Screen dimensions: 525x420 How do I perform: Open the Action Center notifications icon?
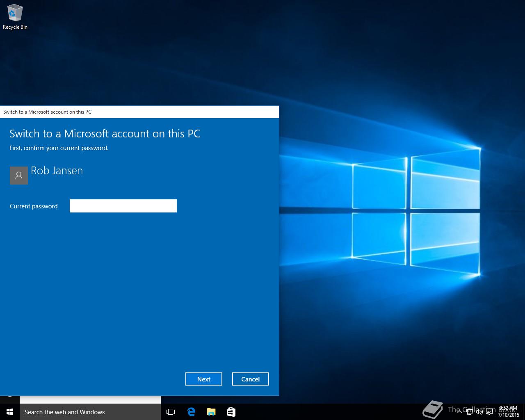(x=489, y=412)
